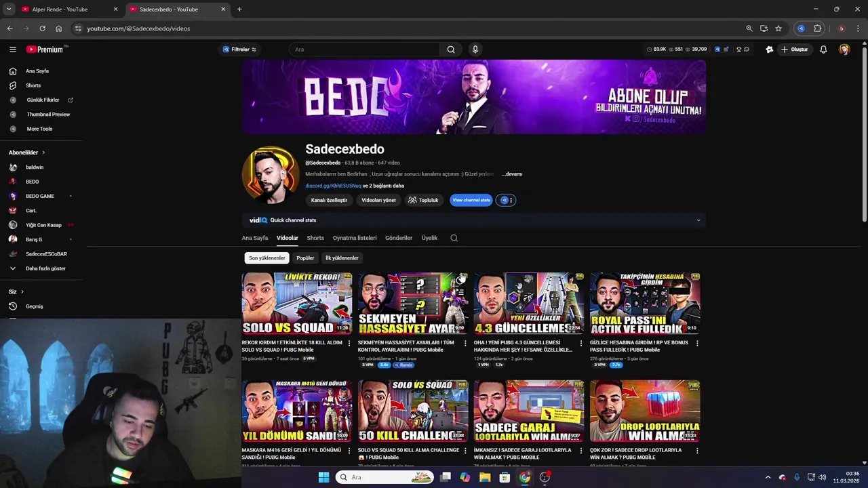This screenshot has height=488, width=868.
Task: Open the account avatar menu
Action: coord(844,49)
